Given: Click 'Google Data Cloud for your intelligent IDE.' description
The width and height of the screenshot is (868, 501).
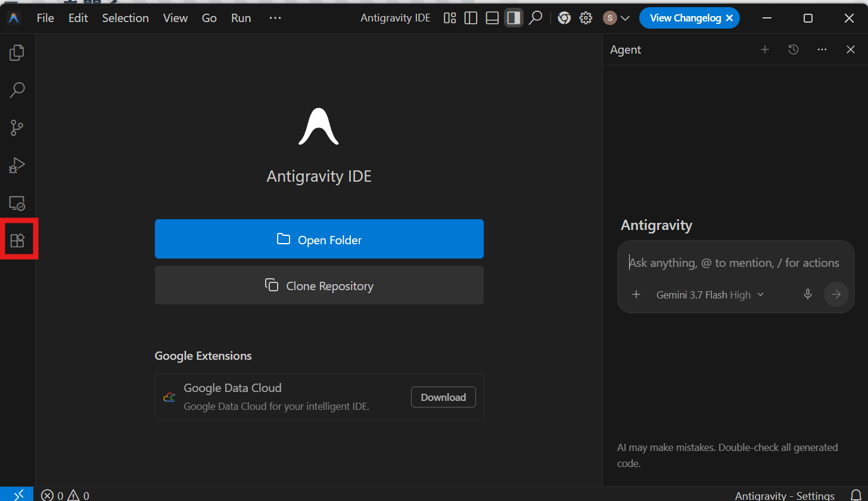Looking at the screenshot, I should click(276, 406).
